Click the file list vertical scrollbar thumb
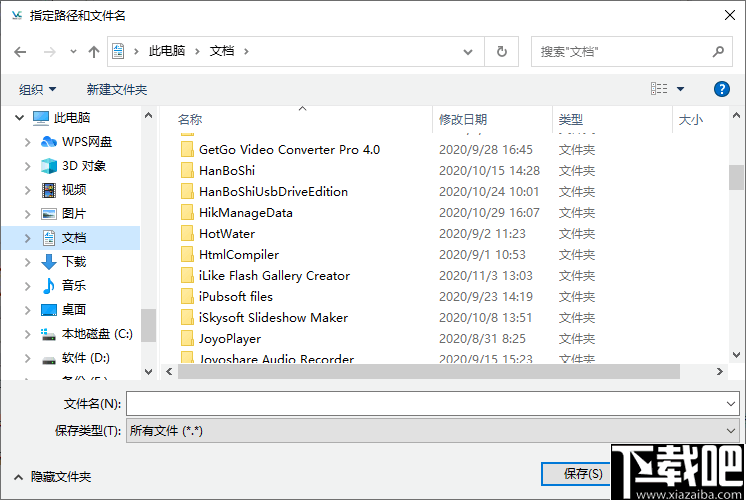 coord(736,177)
